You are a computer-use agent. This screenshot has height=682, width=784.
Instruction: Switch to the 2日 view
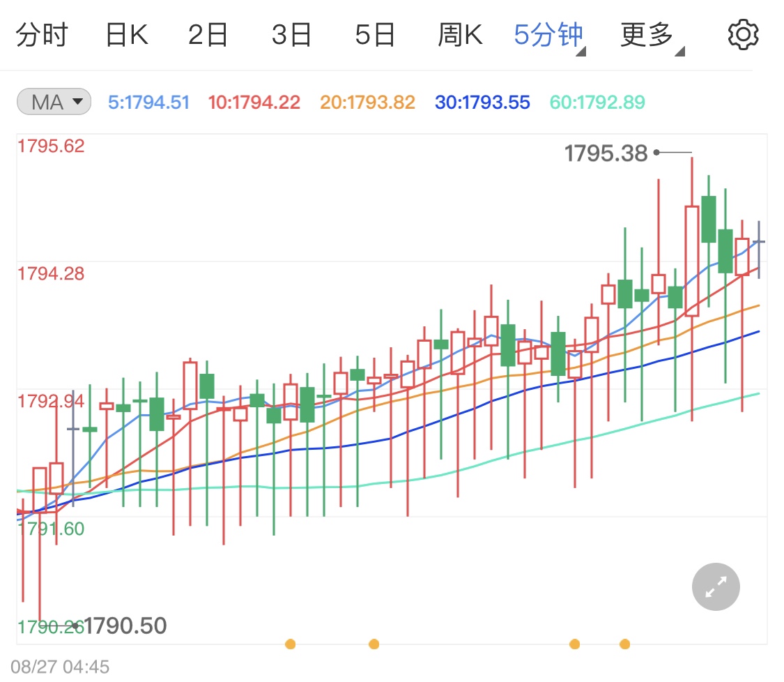[x=208, y=35]
